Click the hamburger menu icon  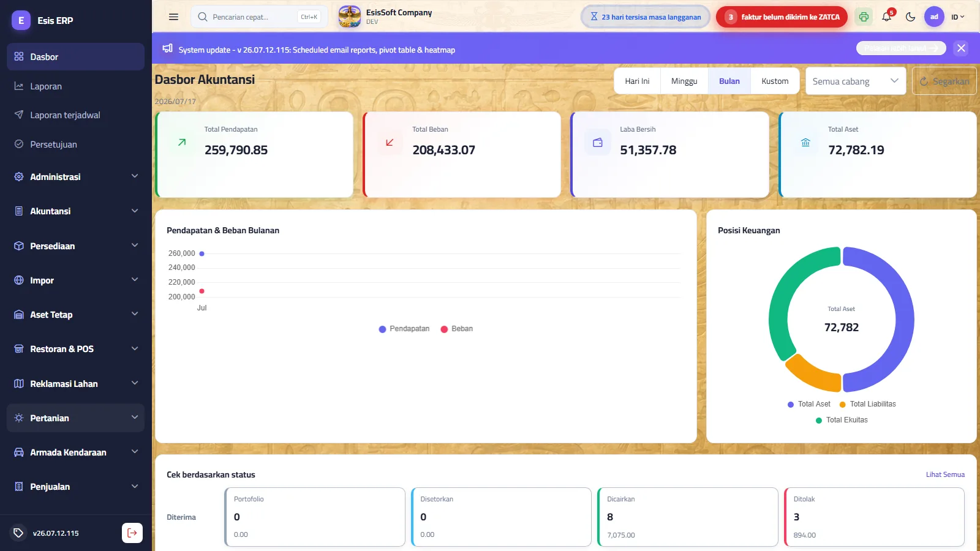coord(173,17)
